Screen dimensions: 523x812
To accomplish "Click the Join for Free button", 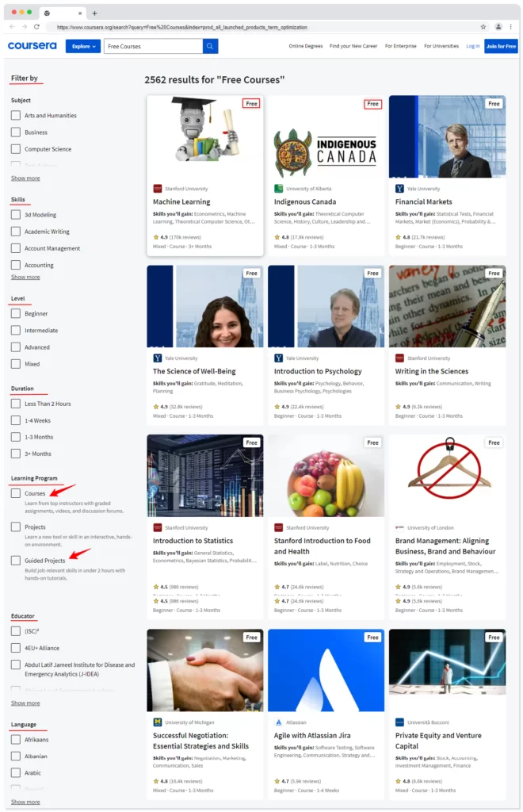I will pos(501,46).
